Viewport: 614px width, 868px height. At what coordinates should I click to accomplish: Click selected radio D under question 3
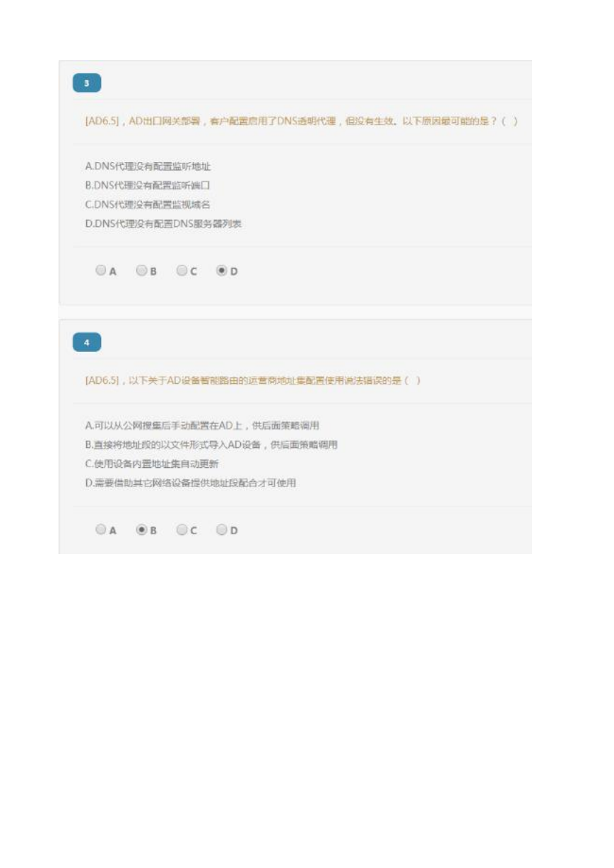pos(222,270)
